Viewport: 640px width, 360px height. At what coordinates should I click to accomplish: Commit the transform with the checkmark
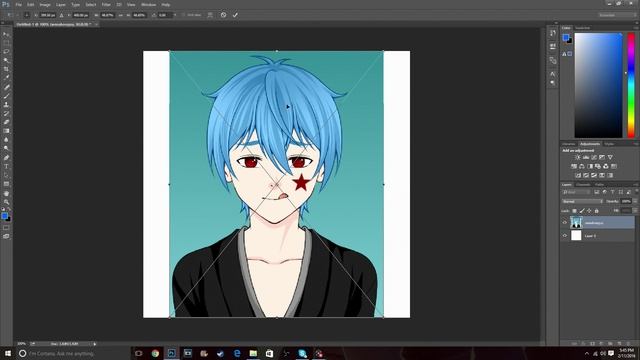click(235, 15)
